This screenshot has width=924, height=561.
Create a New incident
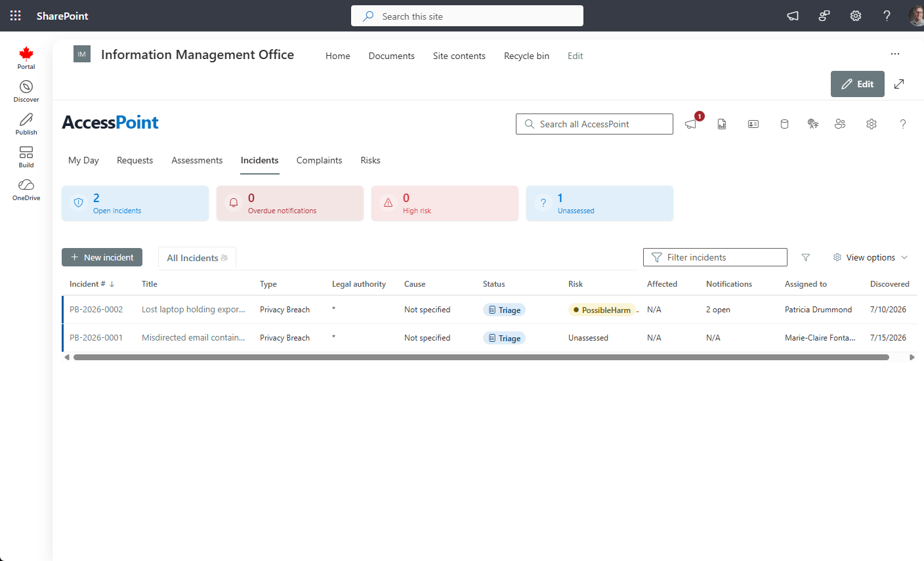[102, 257]
